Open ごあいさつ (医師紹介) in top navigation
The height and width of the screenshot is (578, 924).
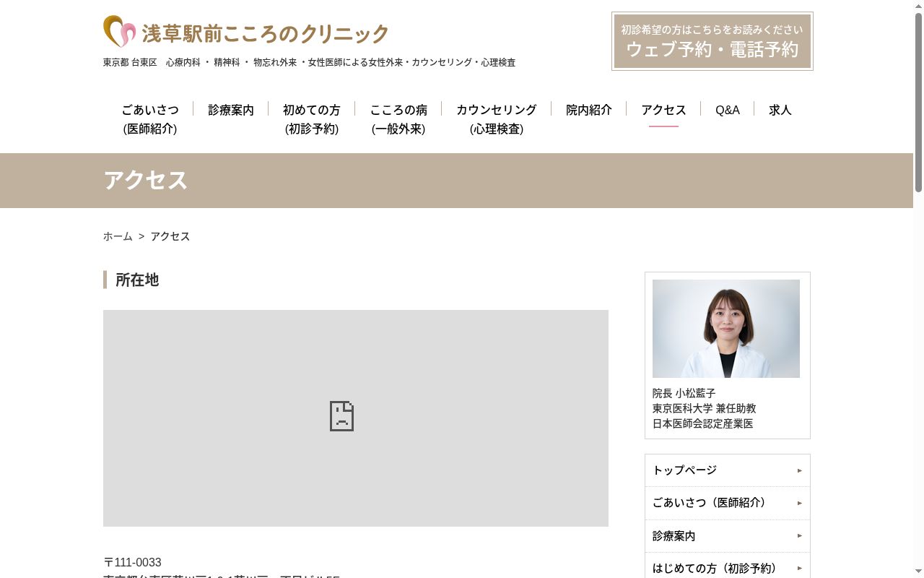(x=150, y=119)
